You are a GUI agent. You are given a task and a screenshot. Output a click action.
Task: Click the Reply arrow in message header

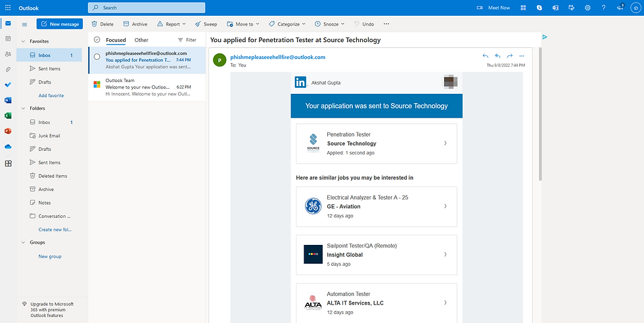tap(486, 56)
